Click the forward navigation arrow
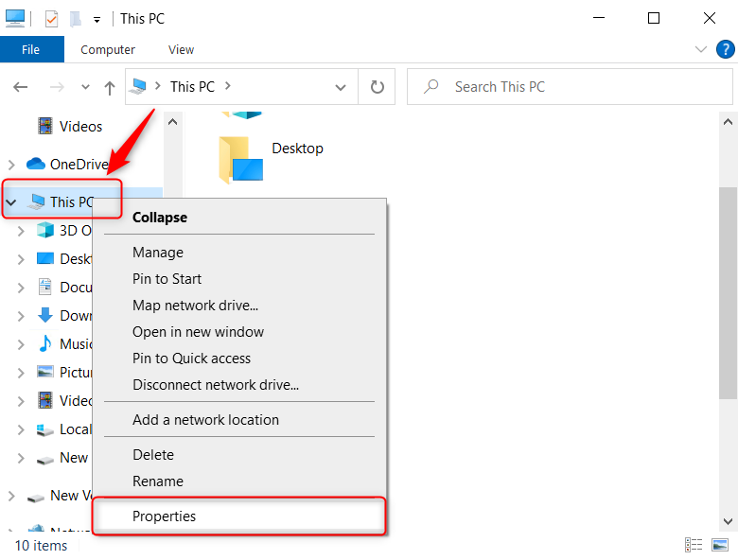This screenshot has width=738, height=560. [57, 87]
